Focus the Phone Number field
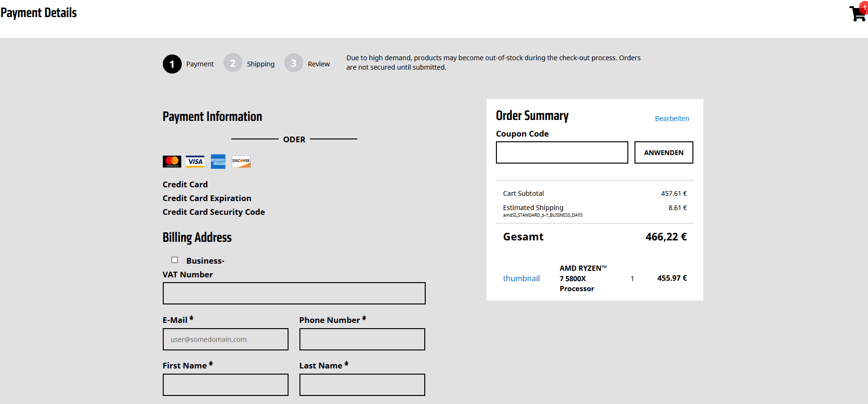 pyautogui.click(x=362, y=340)
